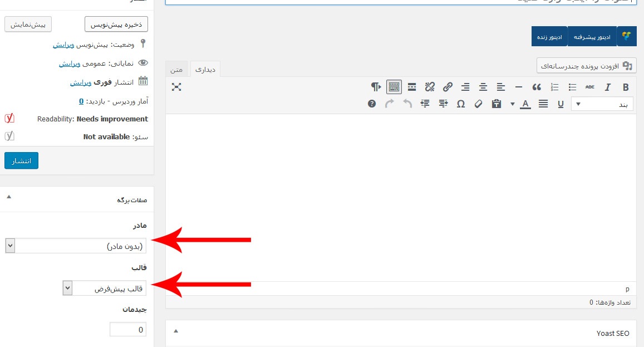
Task: Click the انتشار publish button
Action: pyautogui.click(x=21, y=160)
